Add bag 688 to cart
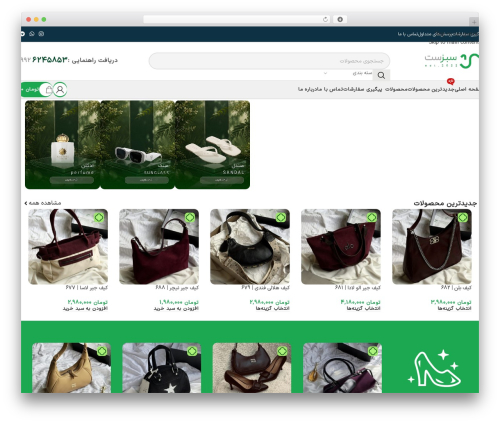This screenshot has width=500, height=423. click(x=176, y=309)
